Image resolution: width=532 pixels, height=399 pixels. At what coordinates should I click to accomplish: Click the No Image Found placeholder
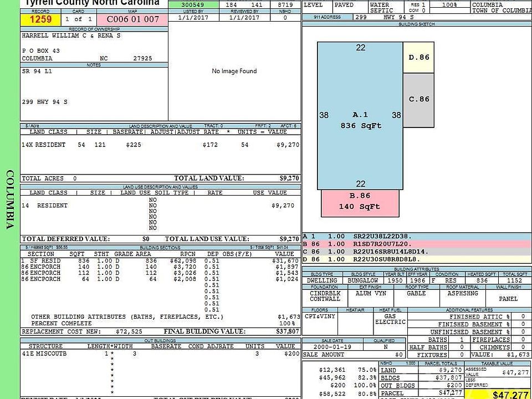[x=234, y=71]
